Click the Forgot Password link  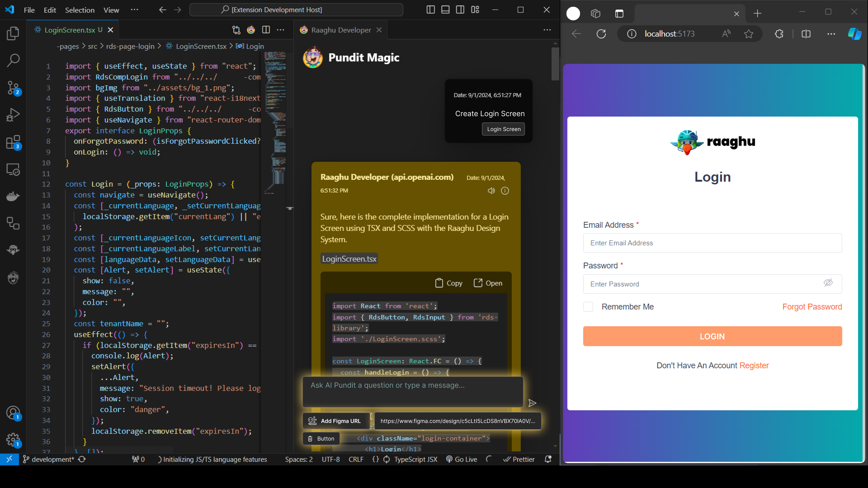(x=812, y=306)
